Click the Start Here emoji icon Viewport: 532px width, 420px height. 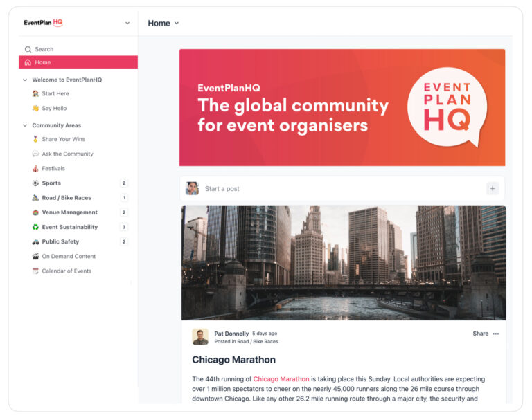(35, 93)
